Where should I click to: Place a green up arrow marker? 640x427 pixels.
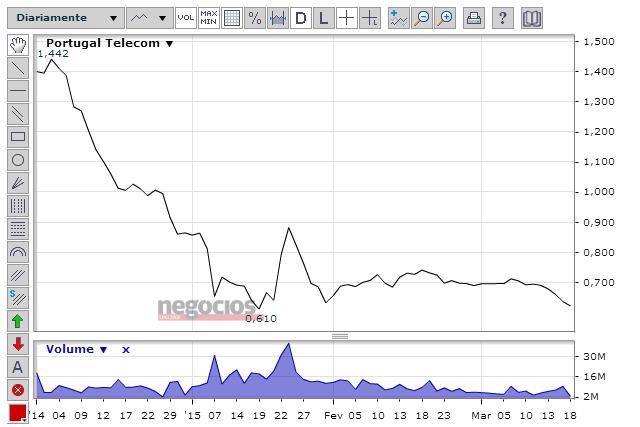(18, 321)
